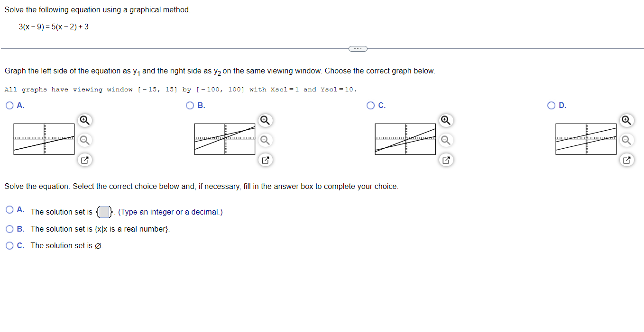This screenshot has height=332, width=644.
Task: Click the zoom-in magnifier icon for graph B
Action: coord(265,120)
